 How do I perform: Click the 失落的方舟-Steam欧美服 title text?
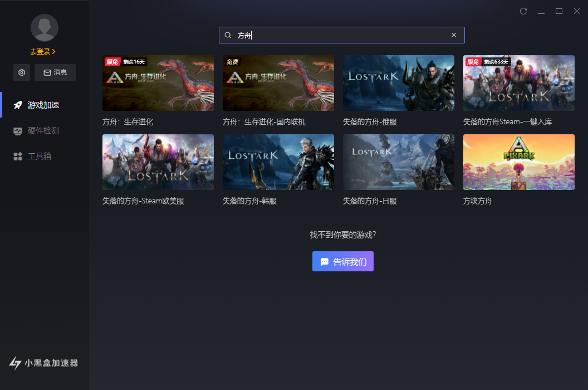[143, 201]
